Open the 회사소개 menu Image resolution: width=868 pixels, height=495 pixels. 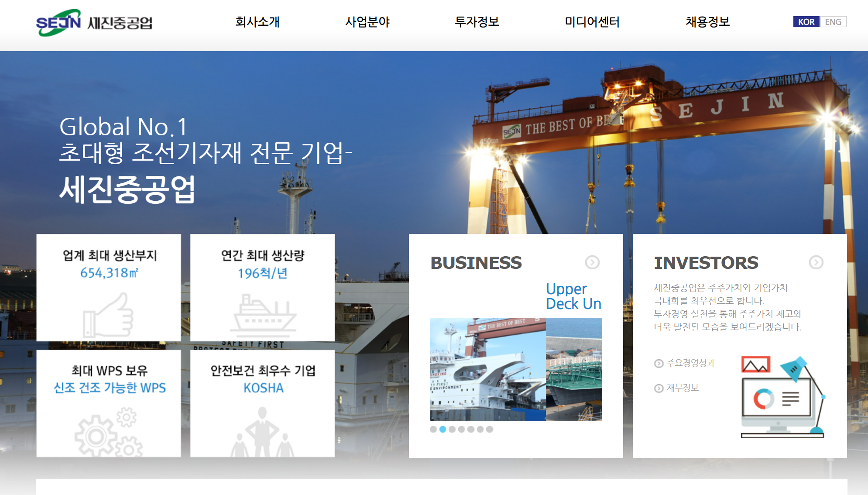pyautogui.click(x=257, y=22)
